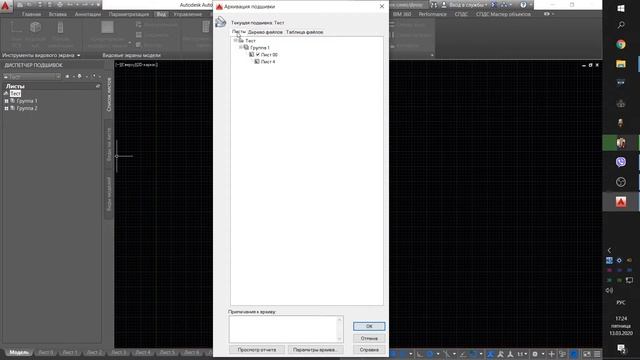Toggle object snap in the status bar

click(473, 354)
